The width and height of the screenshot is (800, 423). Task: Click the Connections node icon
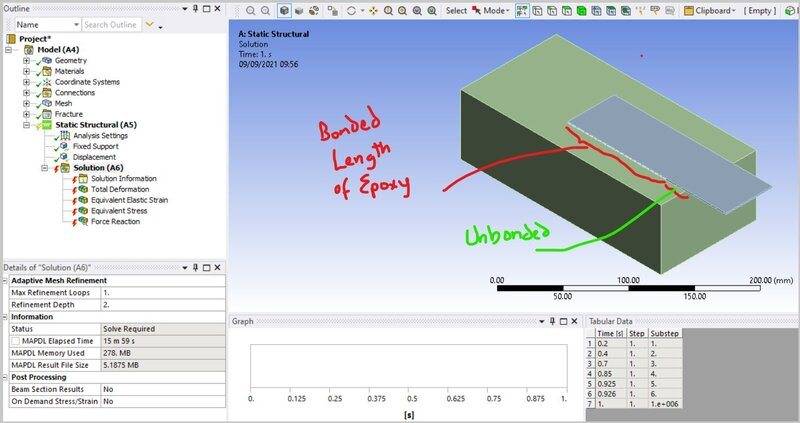coord(46,92)
